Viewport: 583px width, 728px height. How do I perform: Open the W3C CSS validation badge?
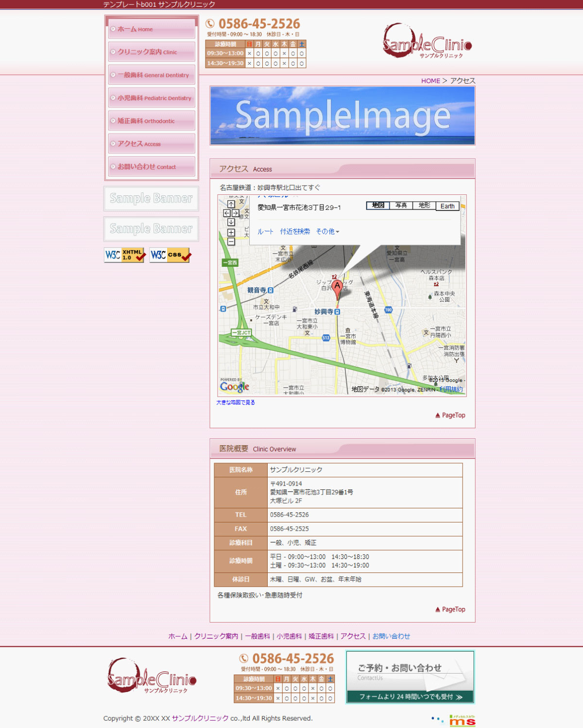(x=170, y=255)
